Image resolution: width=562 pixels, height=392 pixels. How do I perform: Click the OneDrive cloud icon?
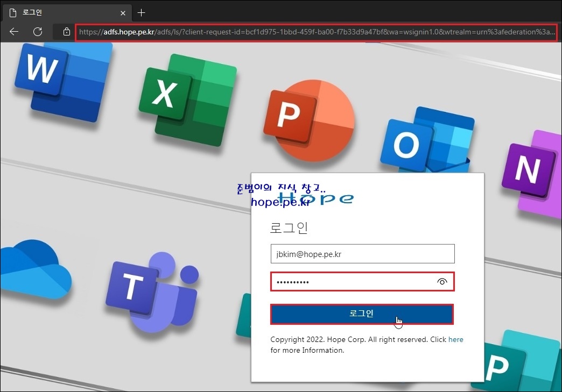[36, 269]
